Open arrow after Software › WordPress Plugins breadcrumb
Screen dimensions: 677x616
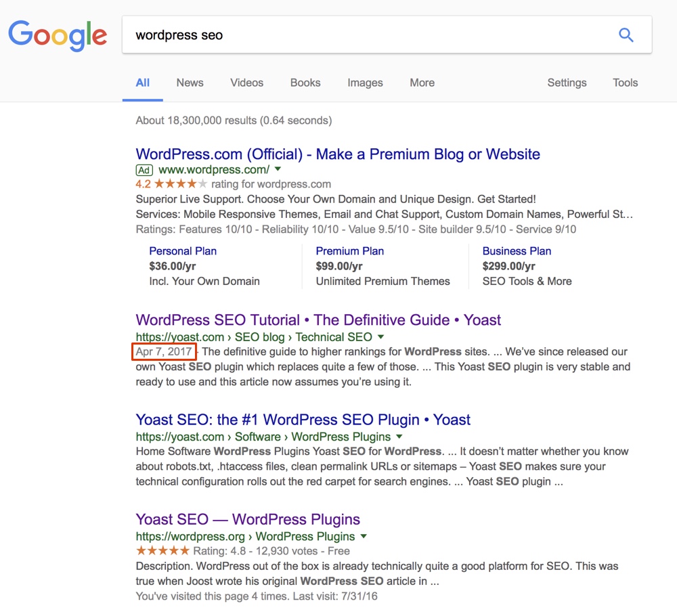click(x=399, y=437)
